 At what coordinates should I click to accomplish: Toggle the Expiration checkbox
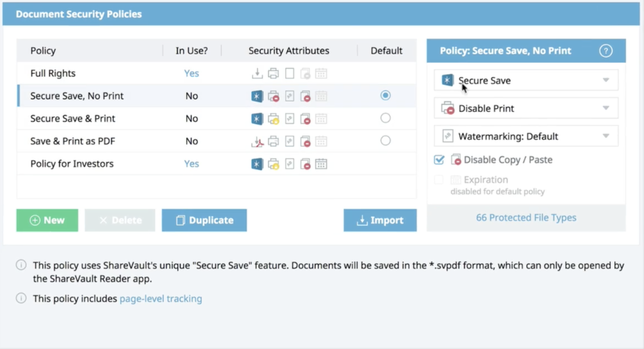click(x=439, y=180)
